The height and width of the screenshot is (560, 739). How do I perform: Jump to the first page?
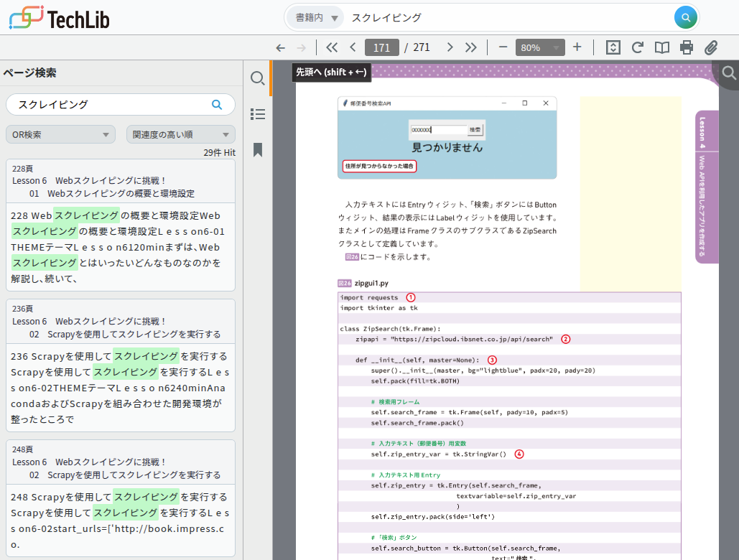point(332,47)
